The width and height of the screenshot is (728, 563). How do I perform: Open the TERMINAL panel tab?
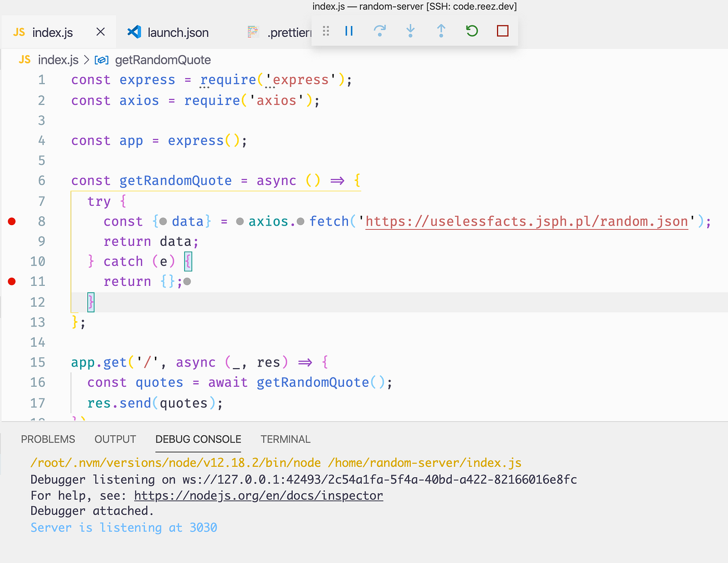[285, 439]
